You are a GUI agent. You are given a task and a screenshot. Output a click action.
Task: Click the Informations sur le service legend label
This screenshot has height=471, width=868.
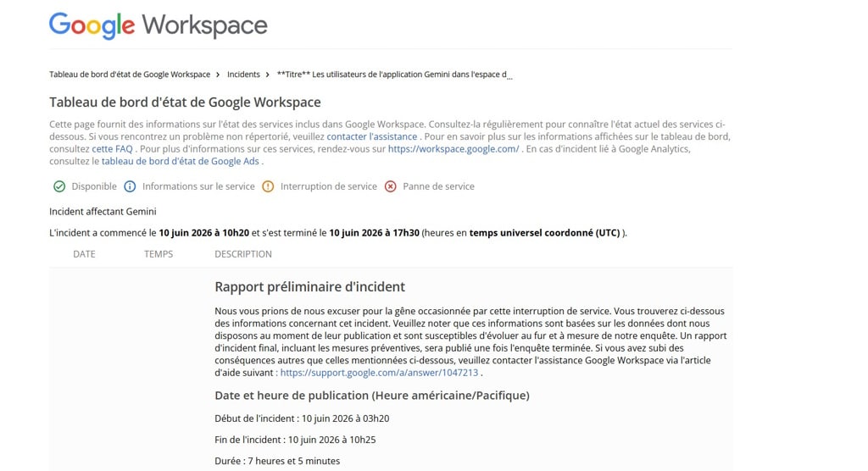click(x=198, y=186)
